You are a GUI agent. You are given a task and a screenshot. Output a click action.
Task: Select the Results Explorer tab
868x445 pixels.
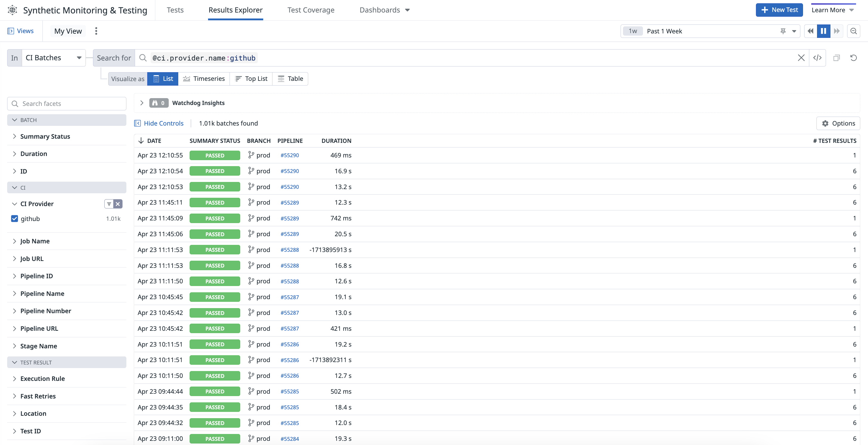pyautogui.click(x=235, y=10)
